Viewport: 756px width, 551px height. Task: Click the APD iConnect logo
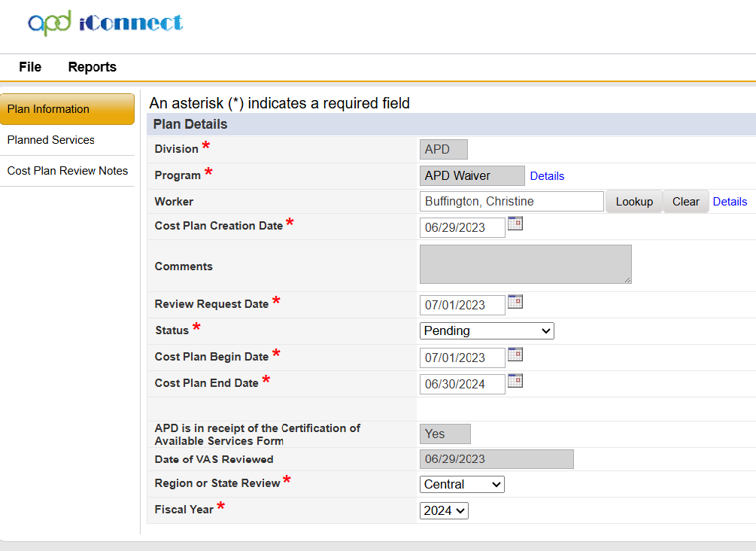[x=105, y=23]
